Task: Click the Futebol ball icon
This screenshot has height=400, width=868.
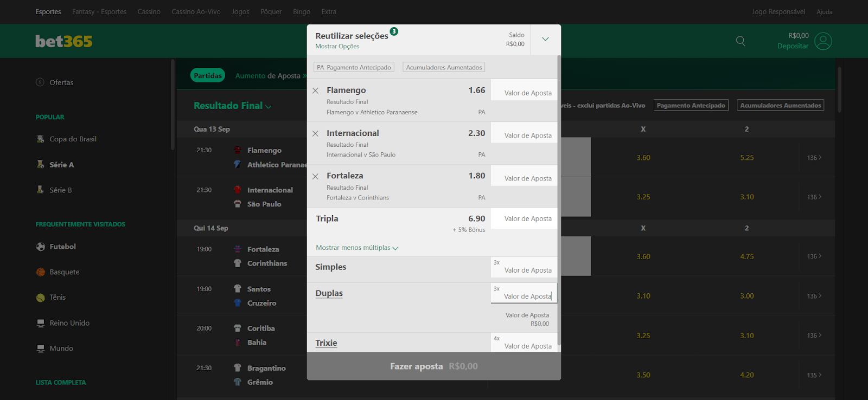Action: pyautogui.click(x=41, y=247)
